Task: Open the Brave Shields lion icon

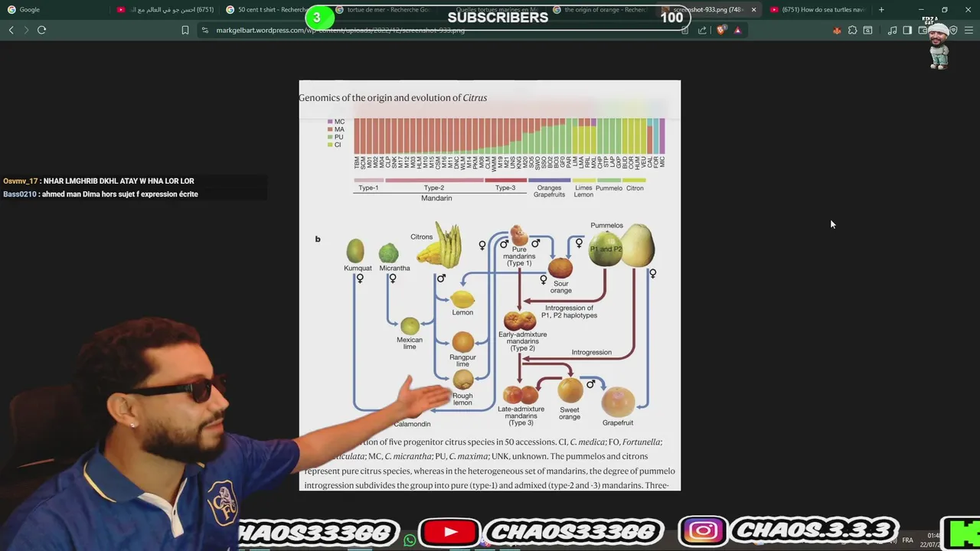Action: click(721, 30)
